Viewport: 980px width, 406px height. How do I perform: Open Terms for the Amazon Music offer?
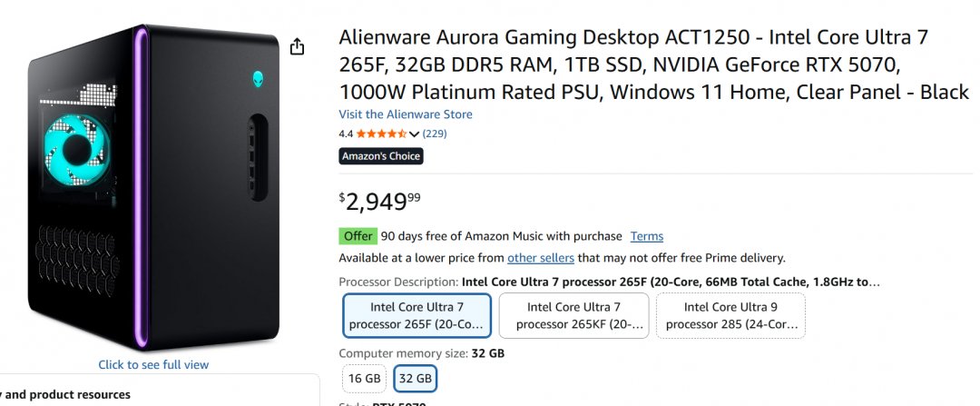646,236
